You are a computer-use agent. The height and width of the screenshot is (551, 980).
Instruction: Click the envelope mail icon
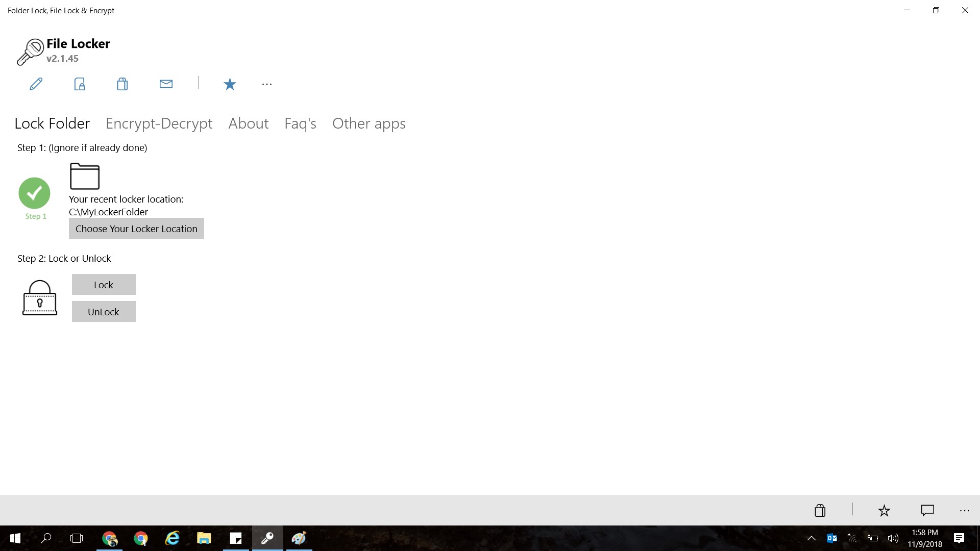(166, 84)
